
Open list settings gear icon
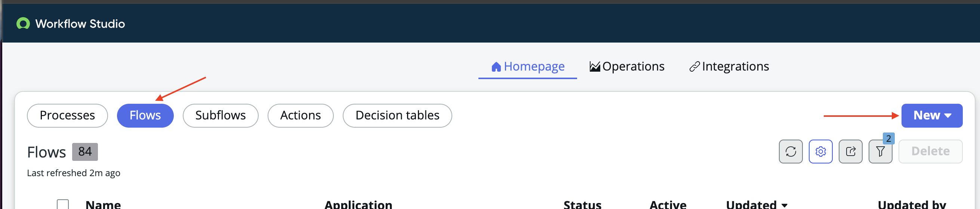[820, 151]
